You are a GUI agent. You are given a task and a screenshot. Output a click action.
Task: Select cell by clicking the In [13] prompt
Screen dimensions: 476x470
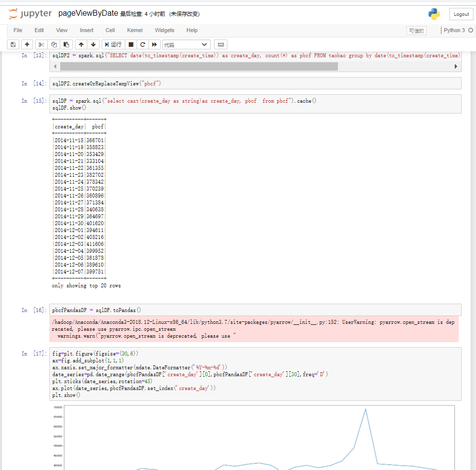[34, 55]
